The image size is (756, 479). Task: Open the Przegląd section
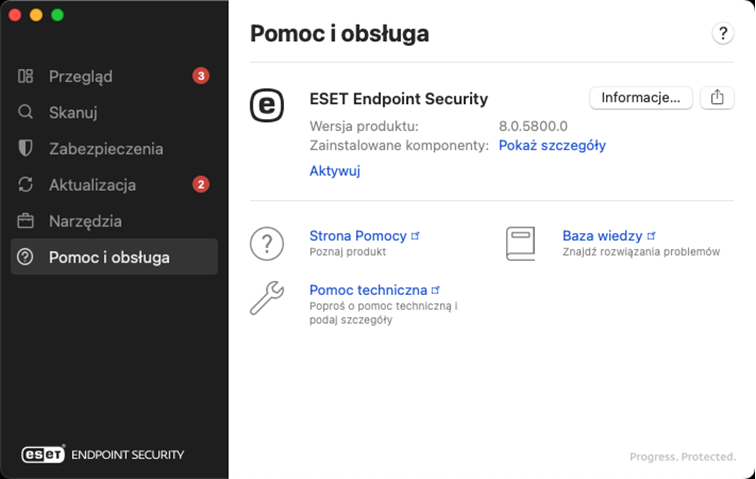80,76
